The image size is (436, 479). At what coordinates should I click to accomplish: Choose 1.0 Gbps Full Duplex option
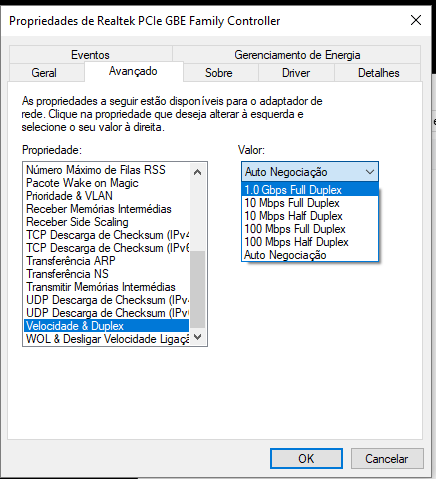(x=310, y=190)
